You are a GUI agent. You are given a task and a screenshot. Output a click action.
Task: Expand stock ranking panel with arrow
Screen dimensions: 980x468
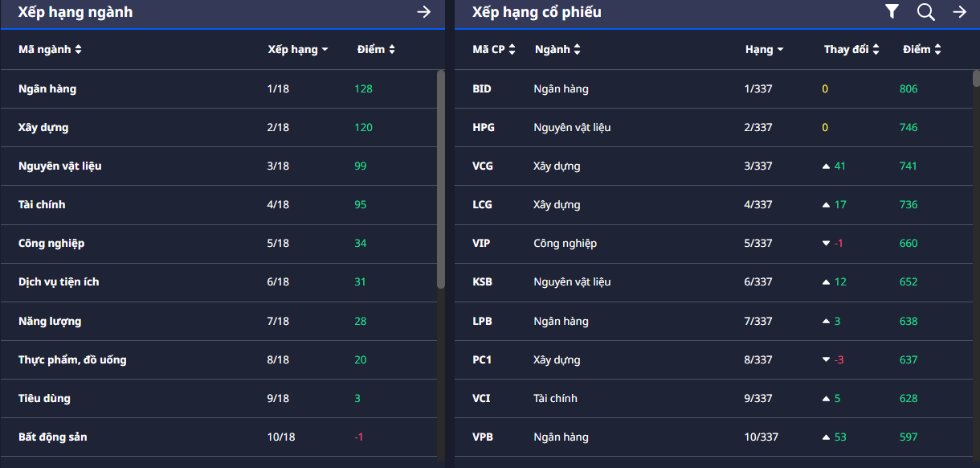[x=959, y=11]
